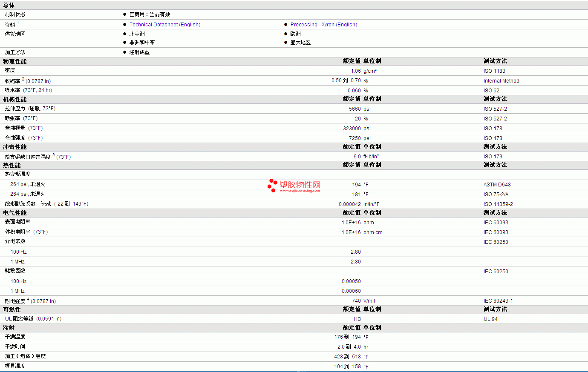The height and width of the screenshot is (372, 588).
Task: Select the density value 1.06
Action: pyautogui.click(x=356, y=71)
